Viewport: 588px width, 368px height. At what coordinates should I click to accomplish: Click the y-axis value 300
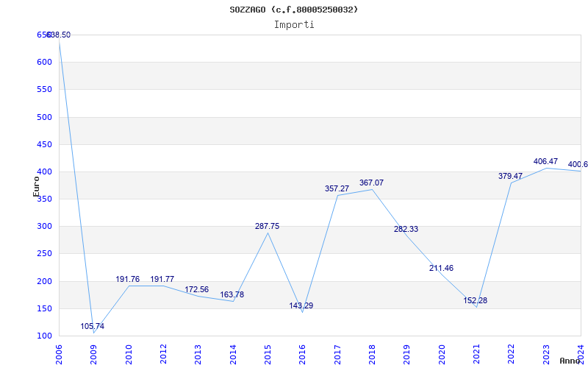click(44, 227)
